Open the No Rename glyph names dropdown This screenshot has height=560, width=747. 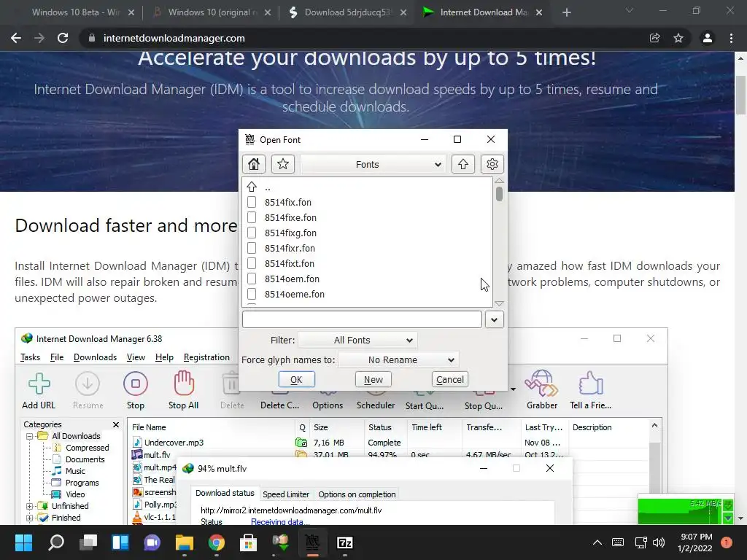(398, 360)
